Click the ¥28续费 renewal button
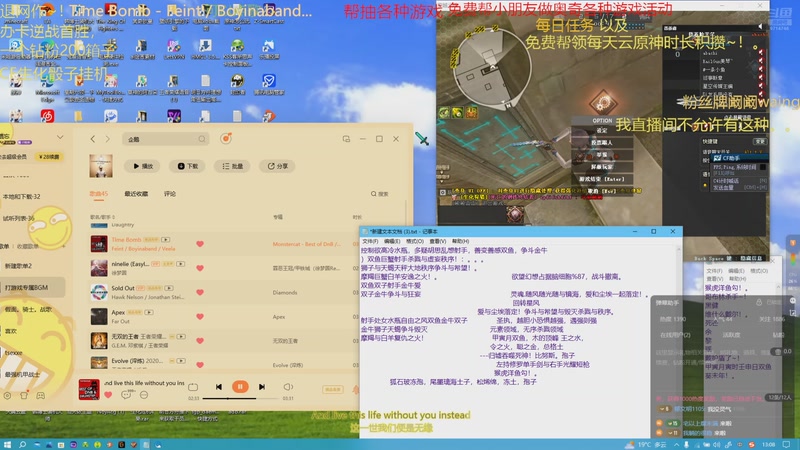The width and height of the screenshot is (800, 450). coord(49,157)
